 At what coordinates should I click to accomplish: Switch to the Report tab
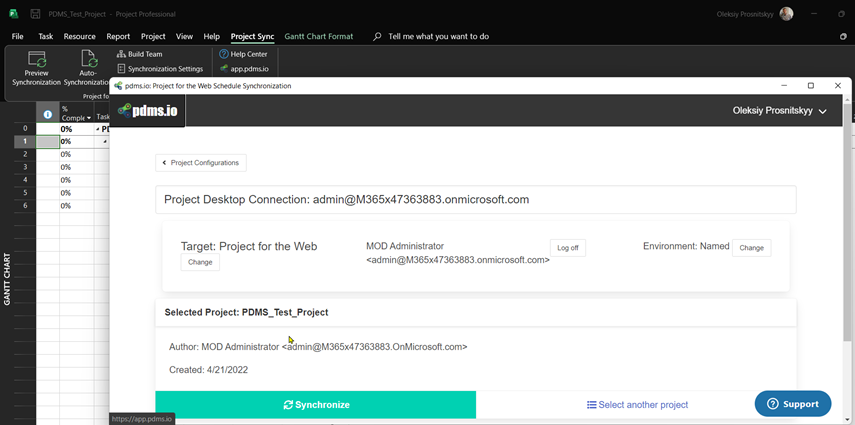118,37
